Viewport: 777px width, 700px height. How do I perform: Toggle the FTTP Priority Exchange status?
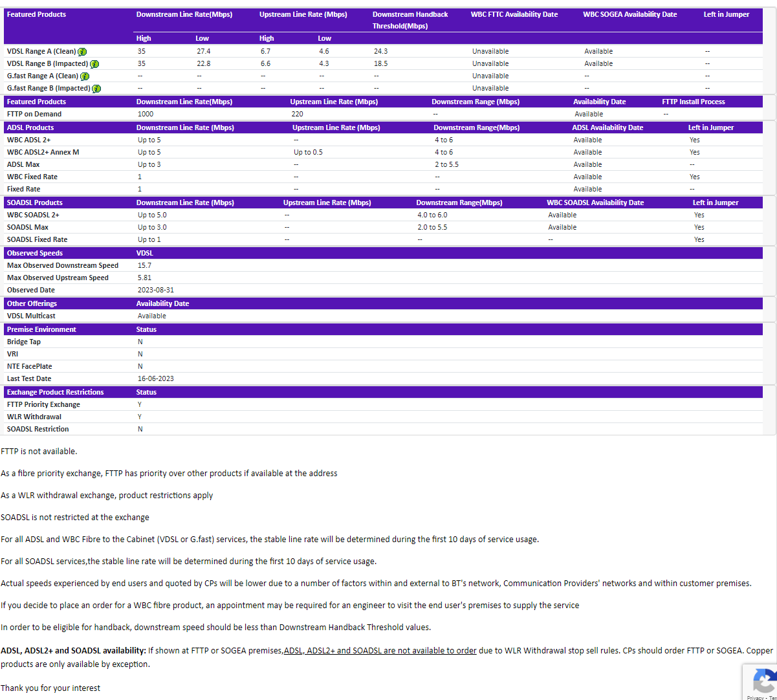(x=139, y=404)
